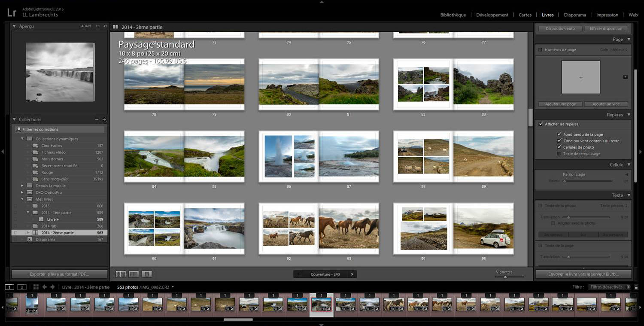The image size is (644, 326).
Task: Switch to single page view
Action: point(147,274)
